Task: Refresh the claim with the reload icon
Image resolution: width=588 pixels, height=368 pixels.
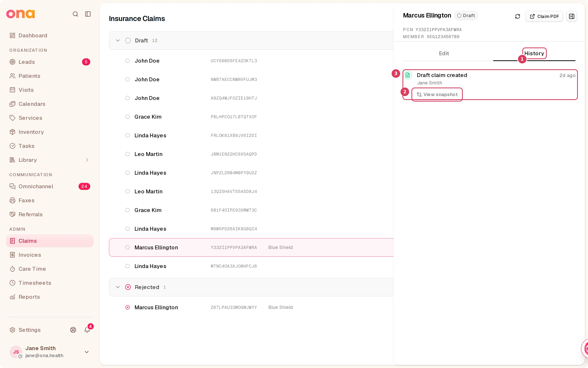Action: click(517, 16)
